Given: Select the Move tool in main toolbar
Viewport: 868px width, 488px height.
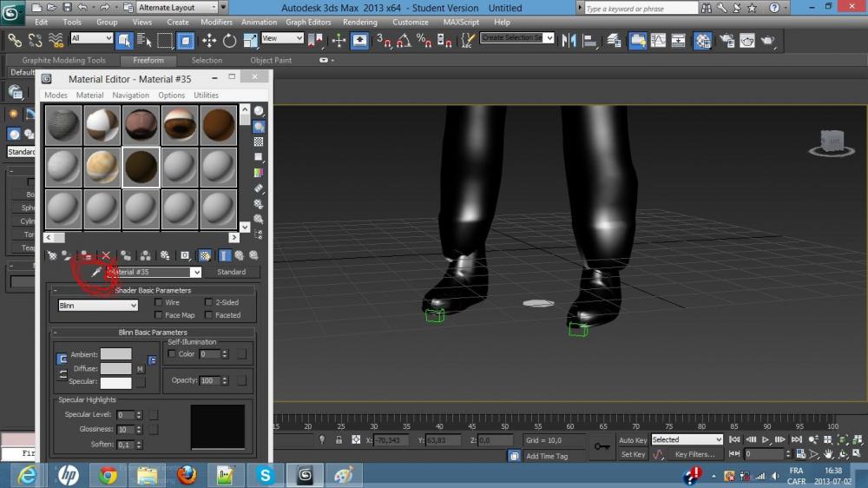Looking at the screenshot, I should pyautogui.click(x=209, y=40).
